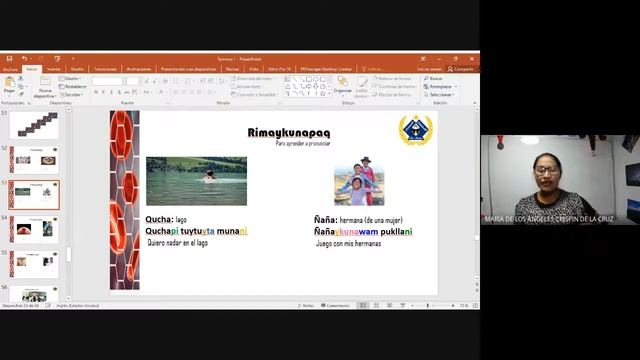Screen dimensions: 640x360
Task: Click the zoom out minus icon
Action: point(412,305)
